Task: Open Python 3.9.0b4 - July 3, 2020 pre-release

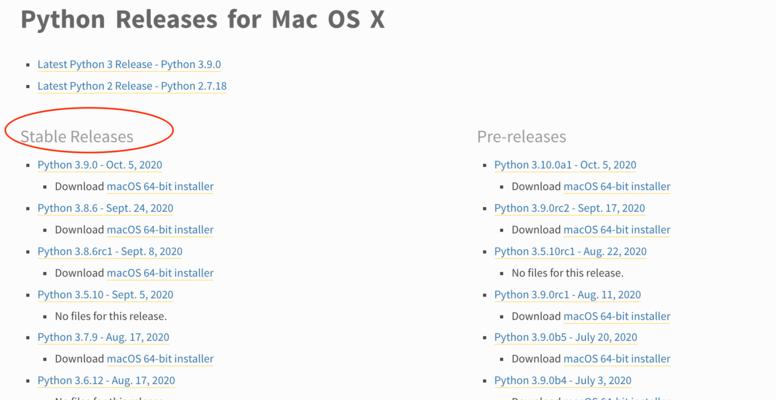Action: point(563,380)
